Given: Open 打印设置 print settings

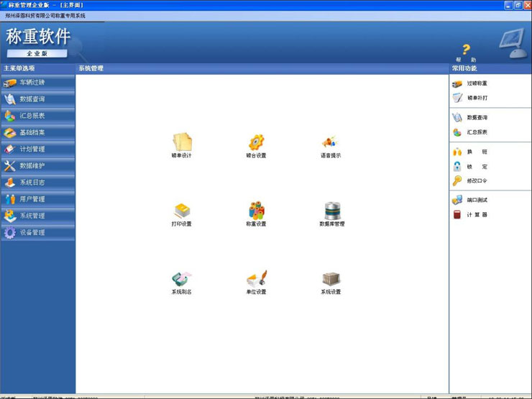Looking at the screenshot, I should click(x=182, y=214).
